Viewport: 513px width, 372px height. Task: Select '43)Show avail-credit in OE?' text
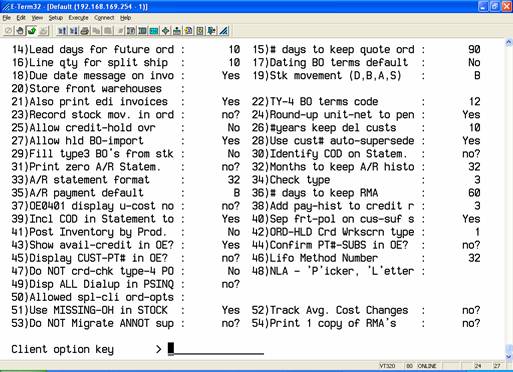point(93,244)
